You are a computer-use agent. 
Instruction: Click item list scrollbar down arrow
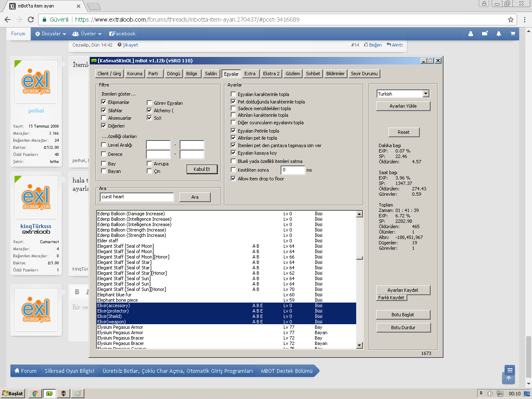click(360, 345)
